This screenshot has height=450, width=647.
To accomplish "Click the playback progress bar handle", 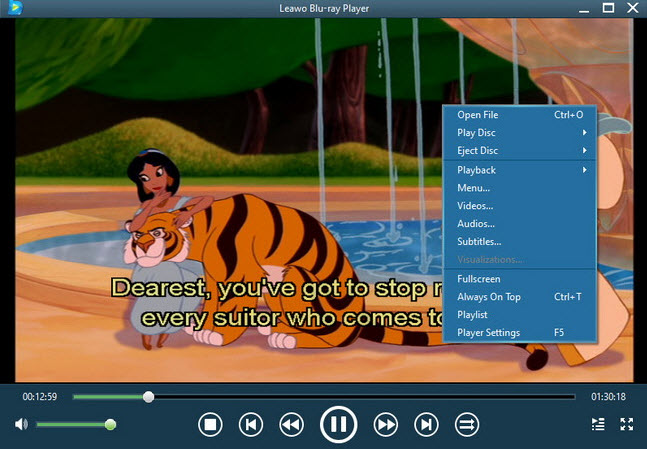I will 149,397.
